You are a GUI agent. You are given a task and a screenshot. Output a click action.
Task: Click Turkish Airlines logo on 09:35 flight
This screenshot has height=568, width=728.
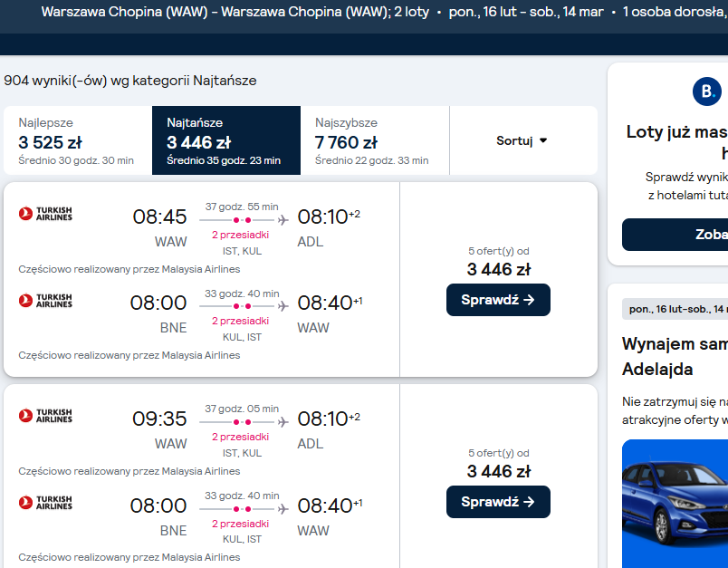[x=45, y=416]
